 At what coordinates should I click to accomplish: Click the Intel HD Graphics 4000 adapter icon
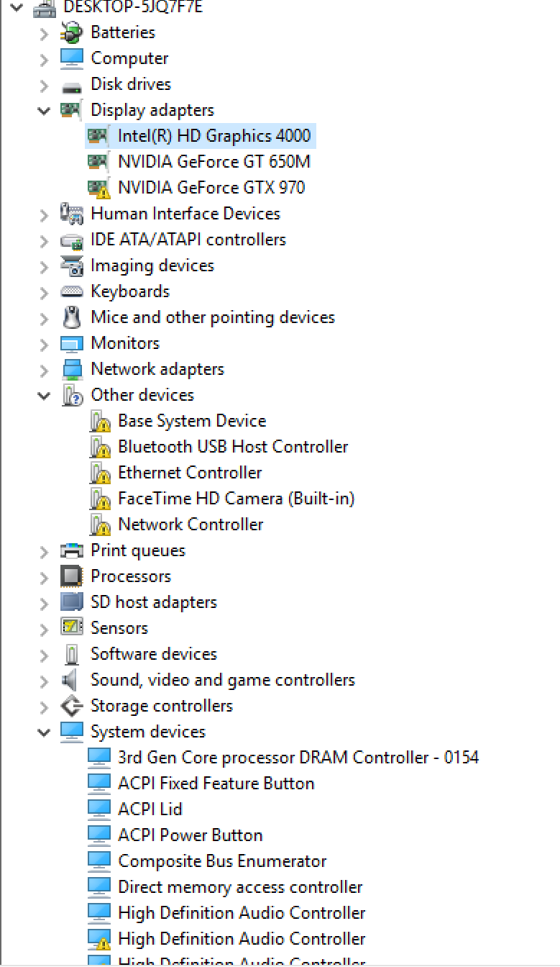point(99,136)
